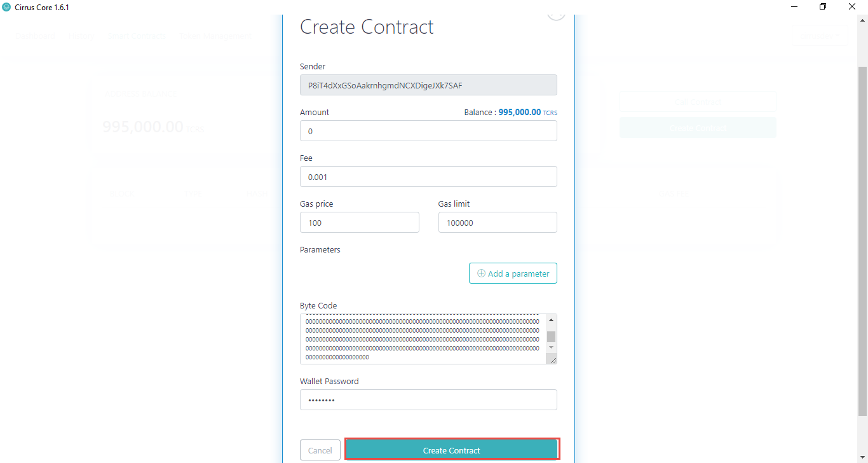This screenshot has width=868, height=463.
Task: Click the Call Contract button in the background
Action: 697,101
